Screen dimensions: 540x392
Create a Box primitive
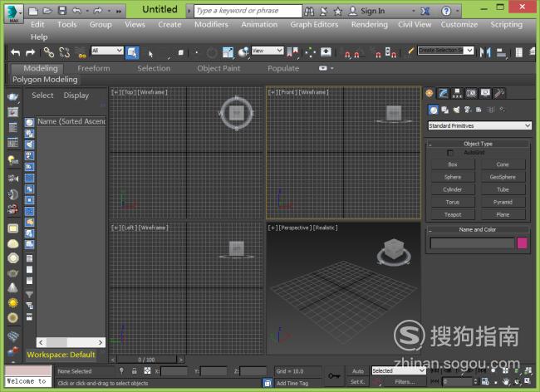(x=453, y=164)
